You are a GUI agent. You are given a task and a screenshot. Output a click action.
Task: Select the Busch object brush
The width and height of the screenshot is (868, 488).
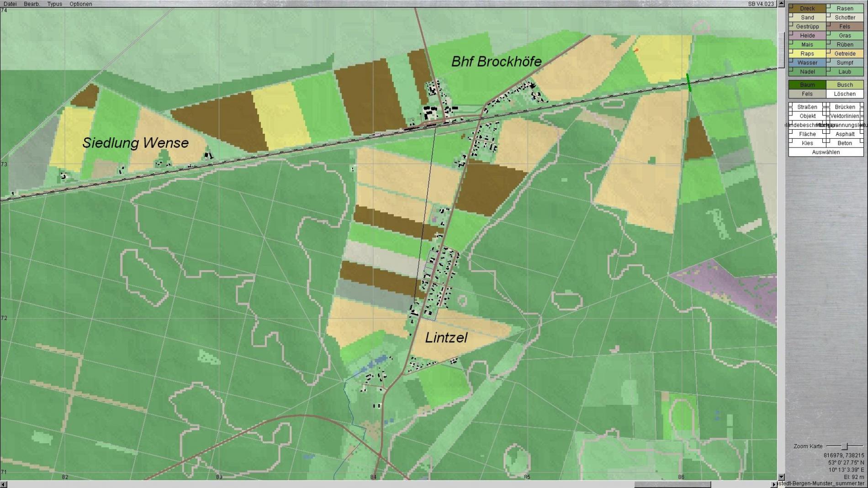(845, 84)
